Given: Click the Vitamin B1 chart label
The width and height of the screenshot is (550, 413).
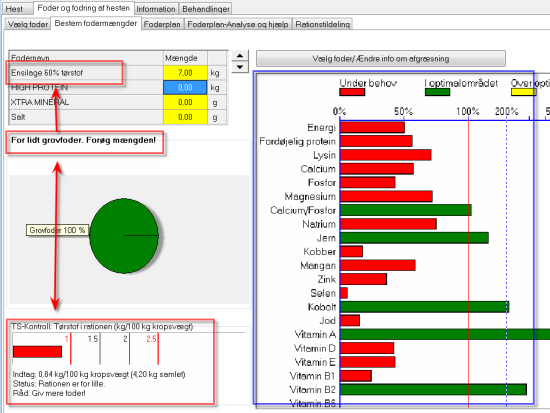Looking at the screenshot, I should (313, 376).
